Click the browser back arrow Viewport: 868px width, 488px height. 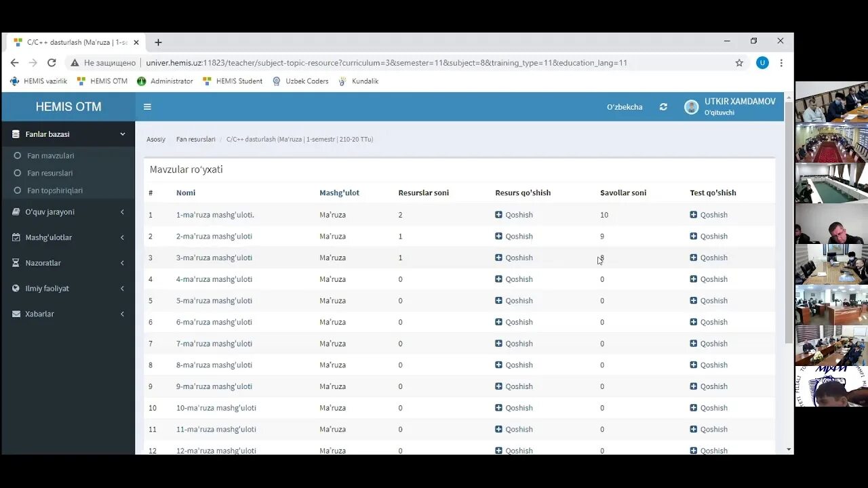click(x=15, y=62)
